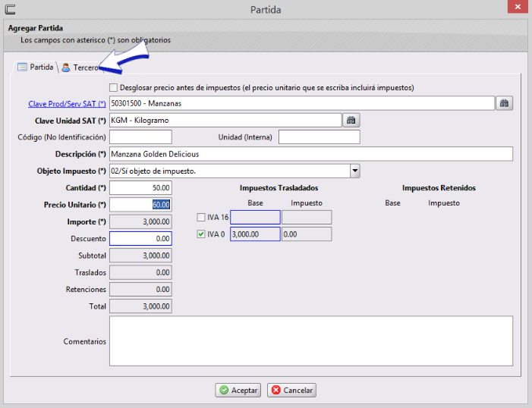The width and height of the screenshot is (532, 408).
Task: Click the Total field
Action: 140,306
